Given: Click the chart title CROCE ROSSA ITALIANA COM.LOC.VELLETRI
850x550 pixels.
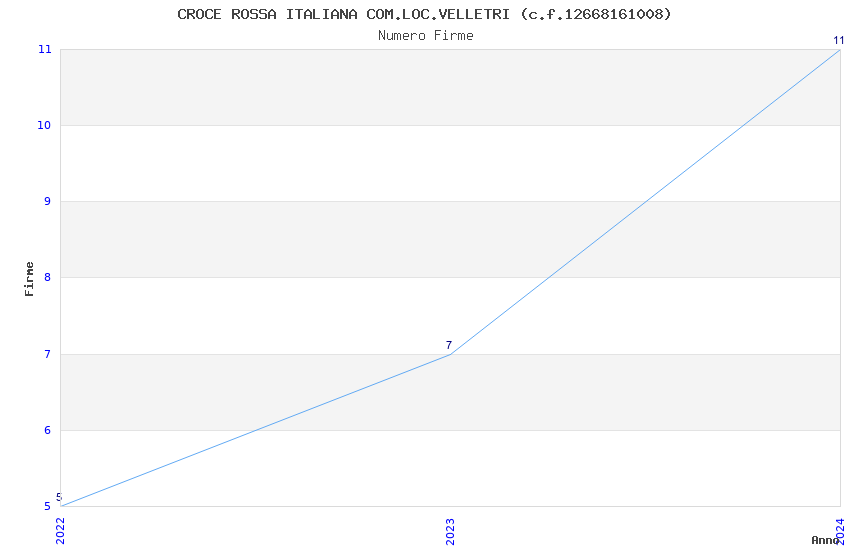Looking at the screenshot, I should pyautogui.click(x=424, y=14).
